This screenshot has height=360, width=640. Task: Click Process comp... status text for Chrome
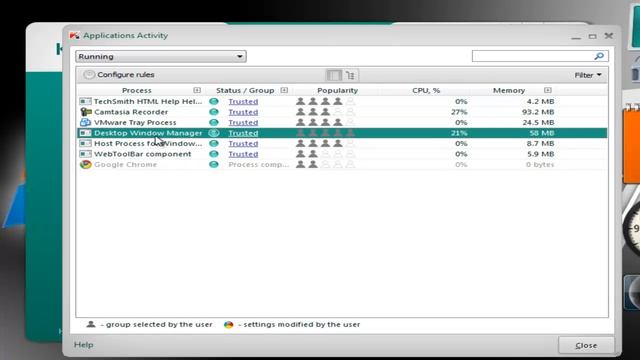[x=258, y=164]
